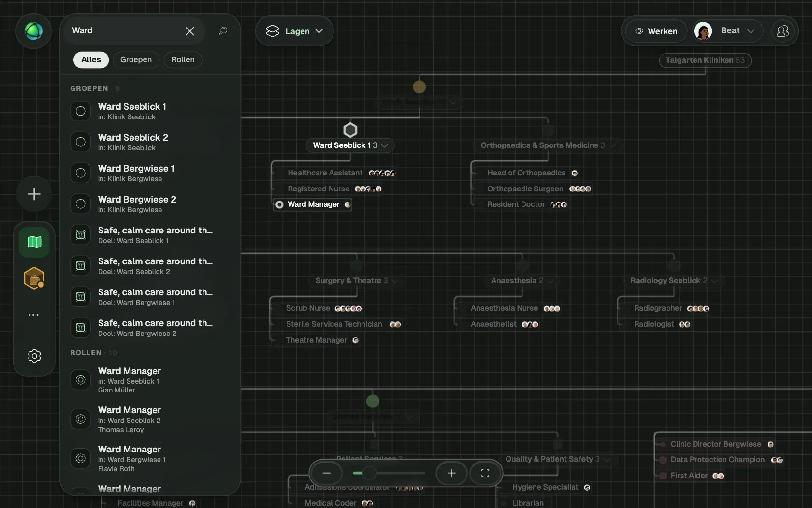Open Ward Seeblick 1 group result

coord(150,111)
